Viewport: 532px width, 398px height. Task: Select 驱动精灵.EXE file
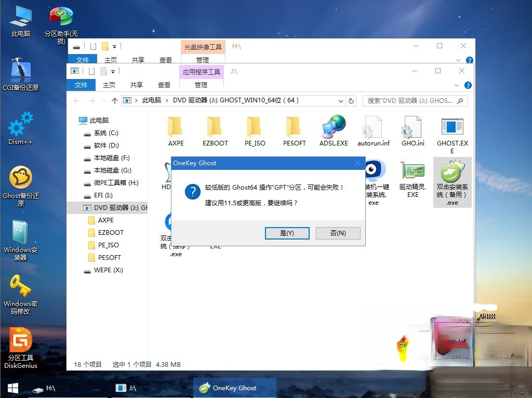[x=413, y=180]
